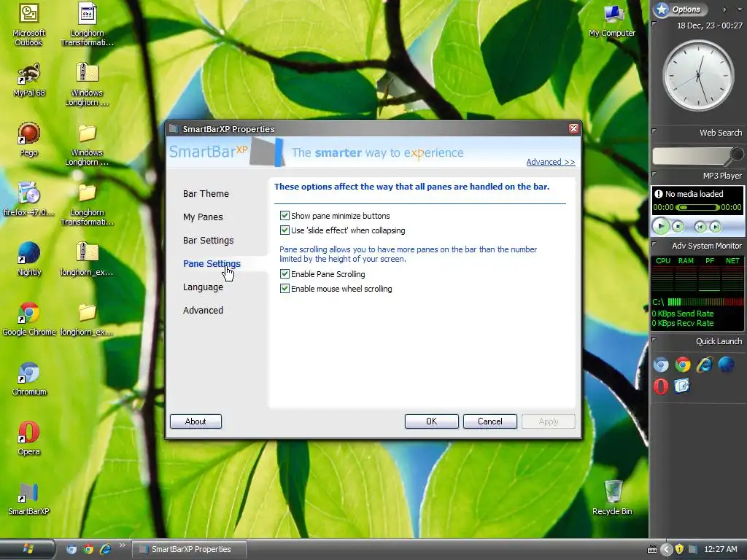Select the Pane Settings section
This screenshot has width=747, height=560.
pyautogui.click(x=212, y=263)
